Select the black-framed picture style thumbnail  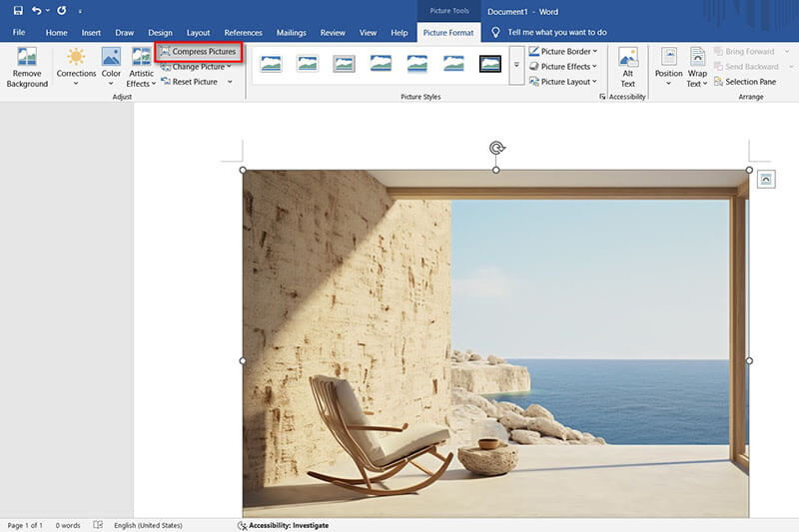489,64
